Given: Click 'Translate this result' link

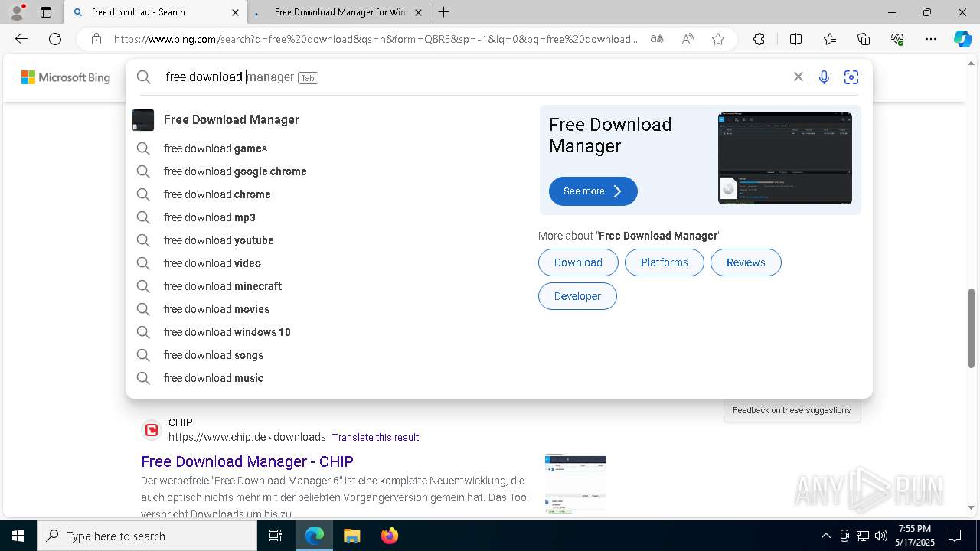Looking at the screenshot, I should click(x=375, y=438).
